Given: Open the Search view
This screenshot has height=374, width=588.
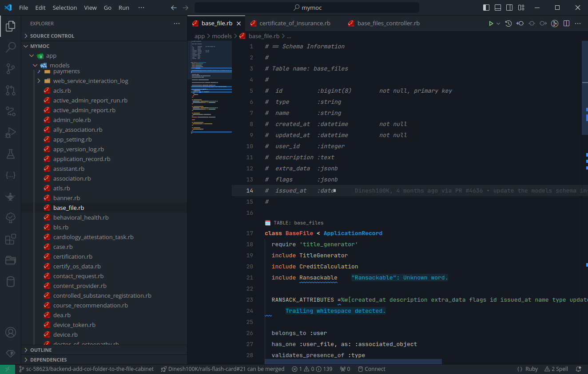Looking at the screenshot, I should pos(11,47).
